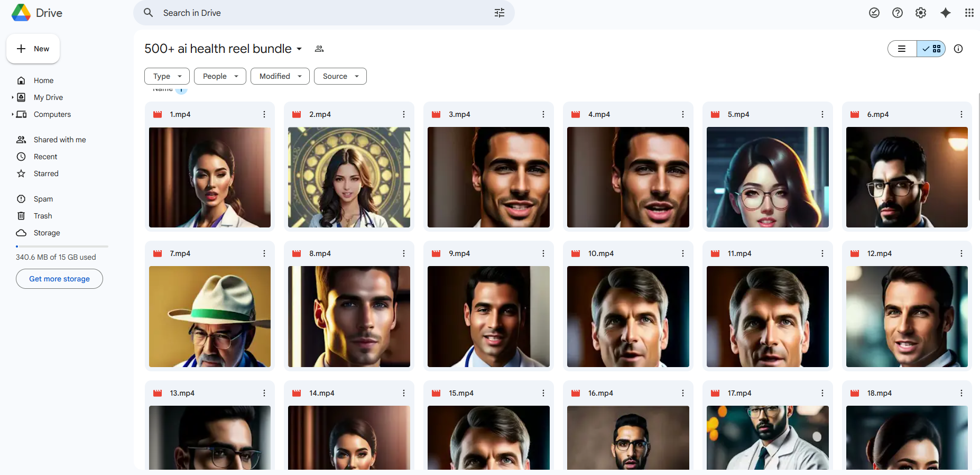Open the folder name dropdown menu
The height and width of the screenshot is (475, 980).
[299, 49]
